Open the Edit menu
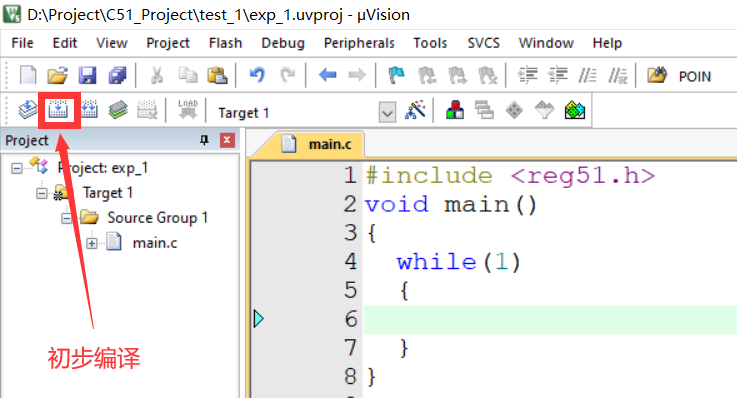Viewport: 737px width, 398px height. 64,43
